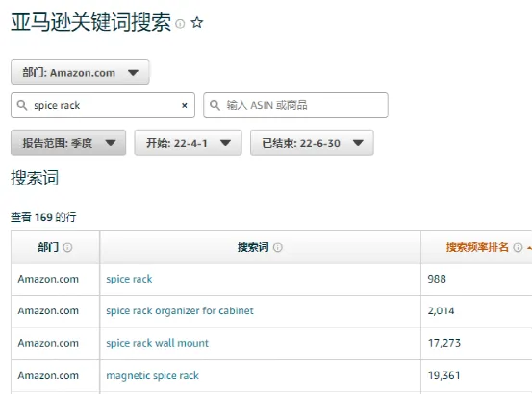The image size is (532, 394).
Task: Open spice rack organizer for cabinet link
Action: [180, 311]
